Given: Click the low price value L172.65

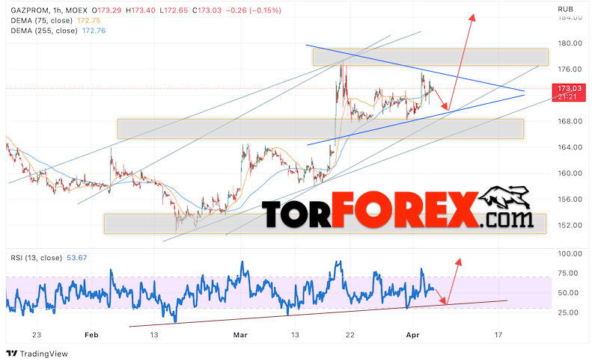Looking at the screenshot, I should [174, 10].
